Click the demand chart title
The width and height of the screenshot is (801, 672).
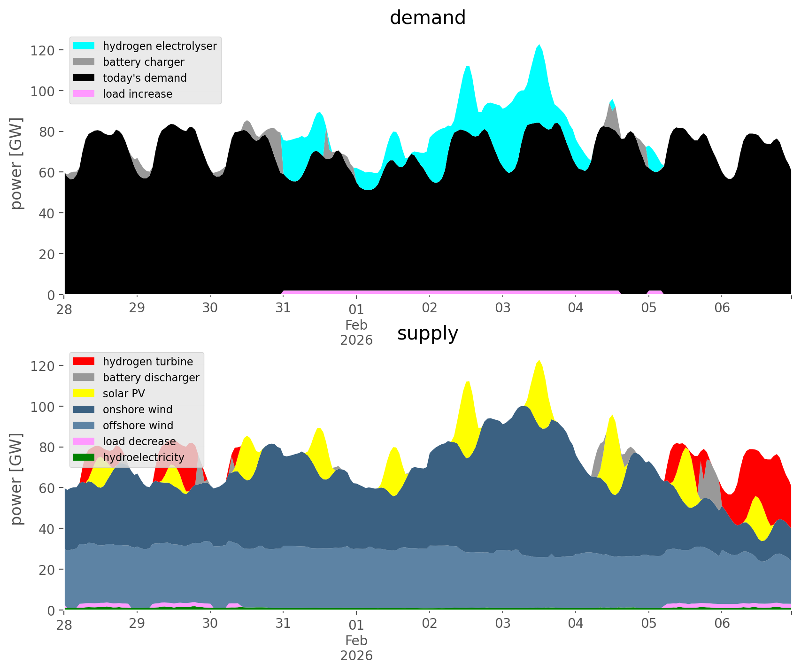(427, 18)
